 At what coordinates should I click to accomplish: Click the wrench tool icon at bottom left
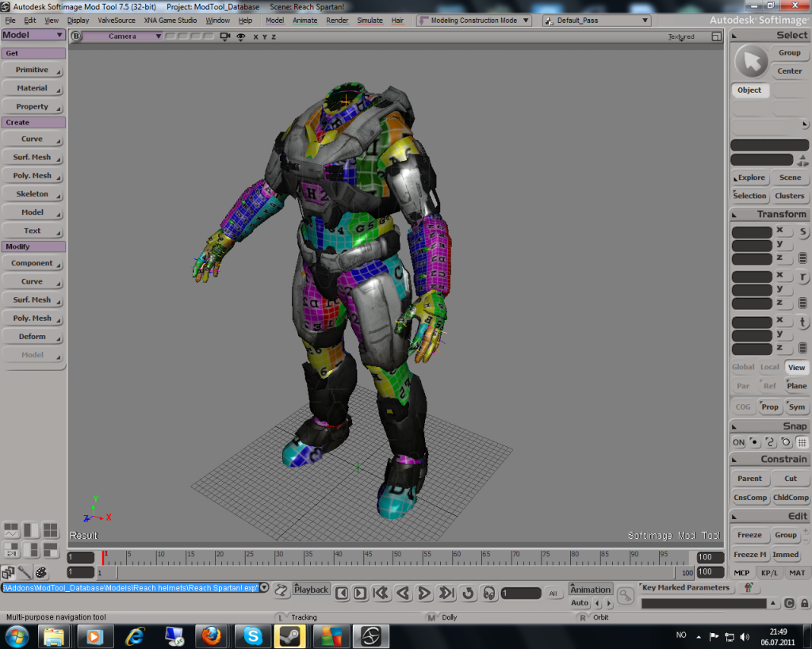25,572
